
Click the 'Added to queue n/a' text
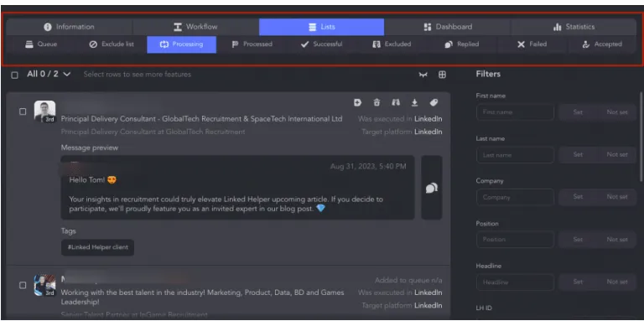pyautogui.click(x=408, y=281)
